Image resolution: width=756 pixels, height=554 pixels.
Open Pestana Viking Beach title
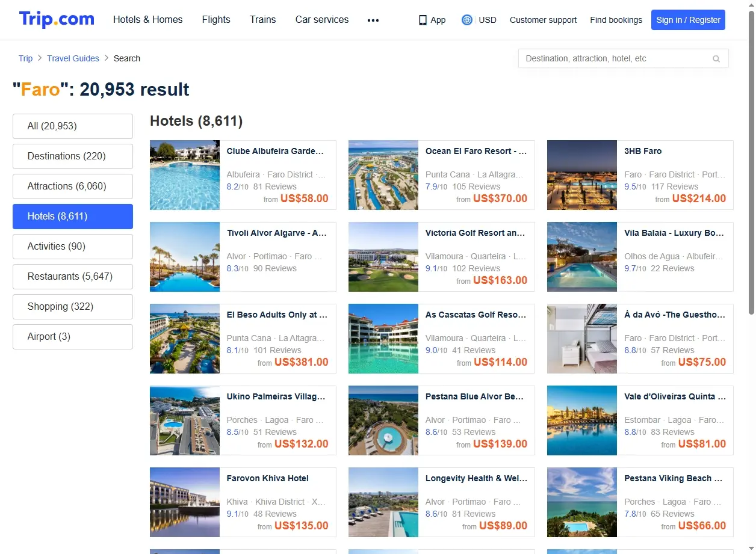point(674,478)
